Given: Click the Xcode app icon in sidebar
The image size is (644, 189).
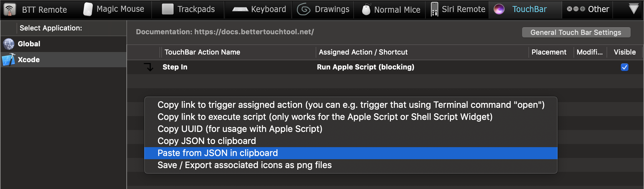Looking at the screenshot, I should [x=9, y=60].
